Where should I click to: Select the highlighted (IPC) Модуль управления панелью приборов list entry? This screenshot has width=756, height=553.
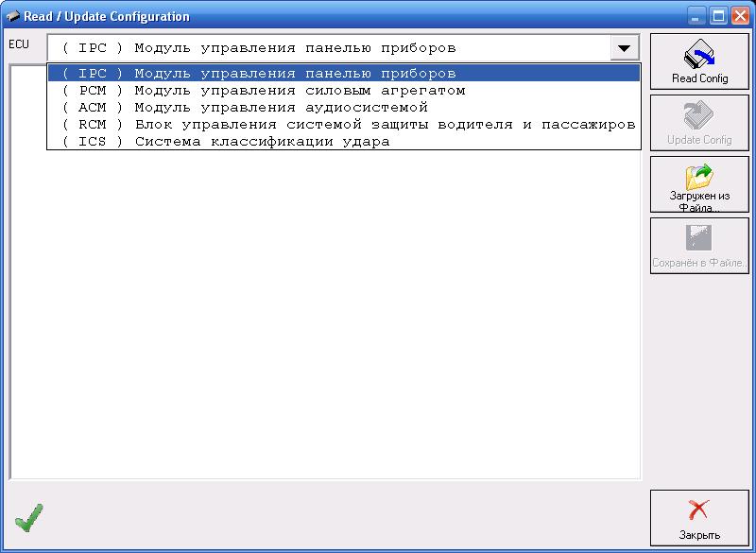tap(344, 74)
